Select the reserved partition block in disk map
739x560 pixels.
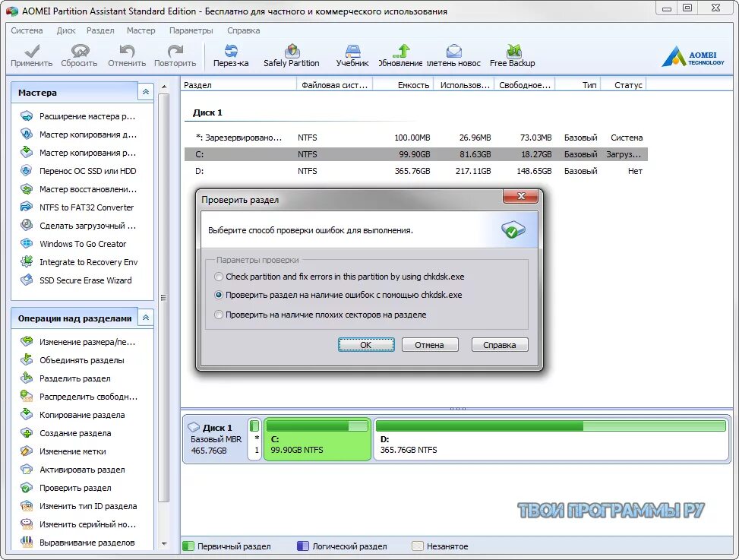point(254,439)
